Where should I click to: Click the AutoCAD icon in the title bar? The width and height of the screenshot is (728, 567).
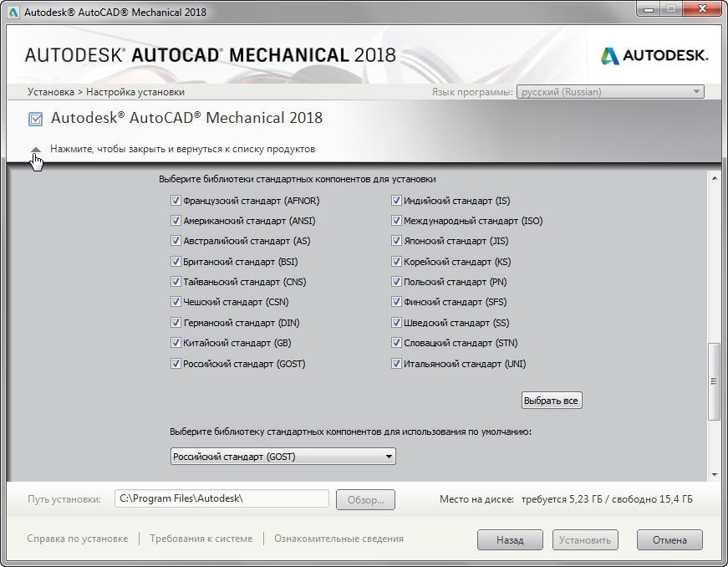point(13,12)
